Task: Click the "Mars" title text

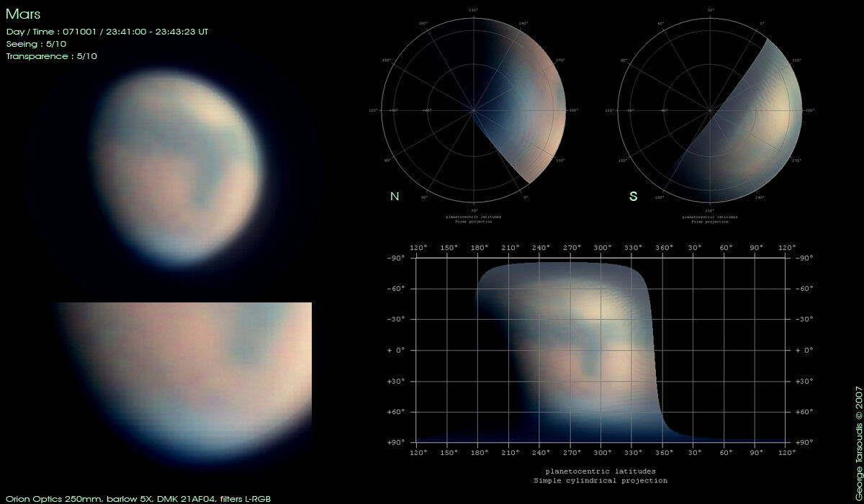Action: [23, 14]
